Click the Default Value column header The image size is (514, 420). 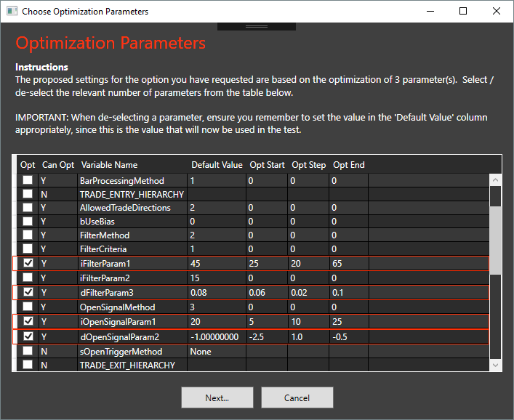click(x=217, y=165)
